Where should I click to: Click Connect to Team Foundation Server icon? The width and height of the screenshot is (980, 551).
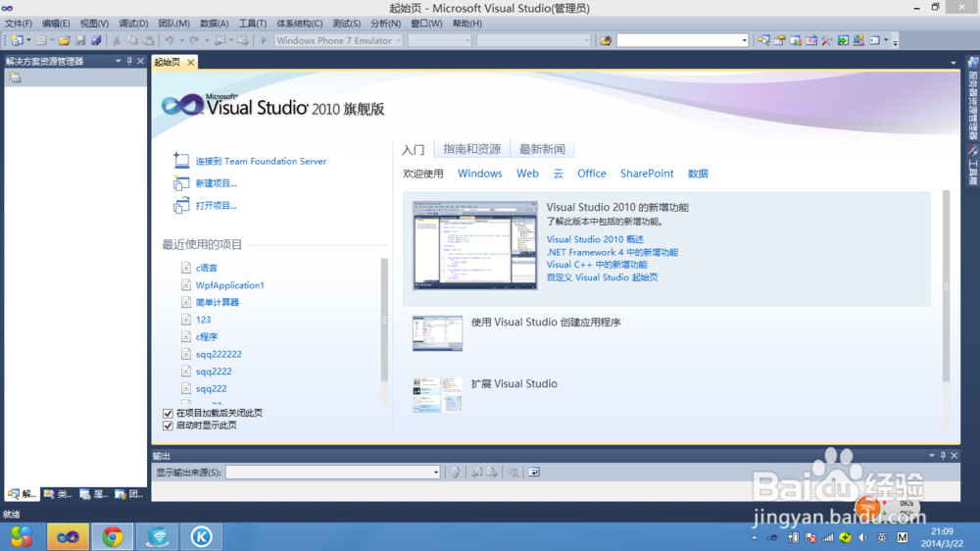[x=181, y=161]
